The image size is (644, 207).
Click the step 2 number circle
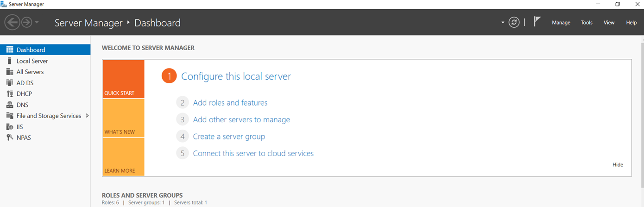(183, 103)
